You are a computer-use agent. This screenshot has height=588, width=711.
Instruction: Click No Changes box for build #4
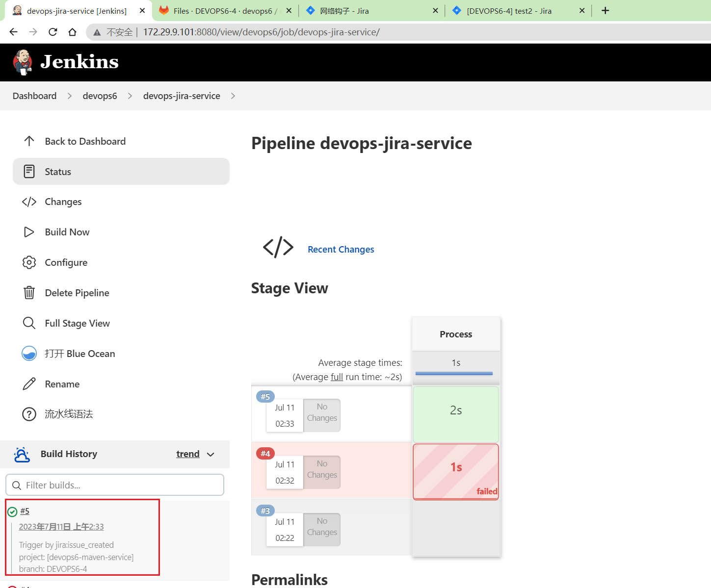[322, 472]
